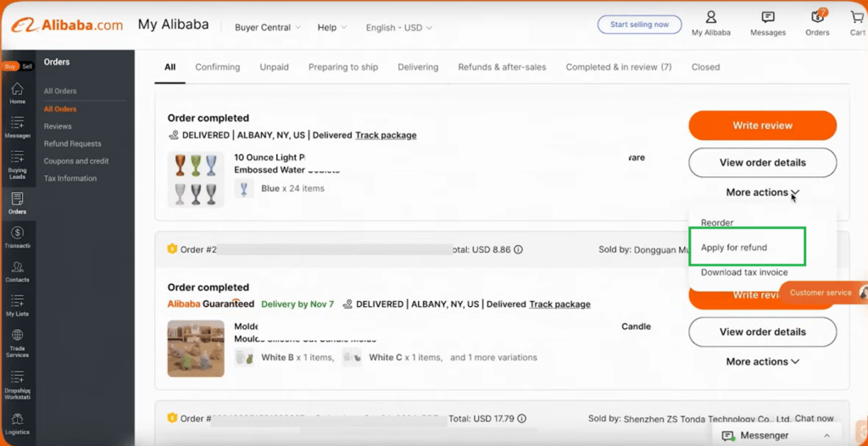Click Write review for goblets order
This screenshot has width=868, height=446.
click(x=763, y=125)
